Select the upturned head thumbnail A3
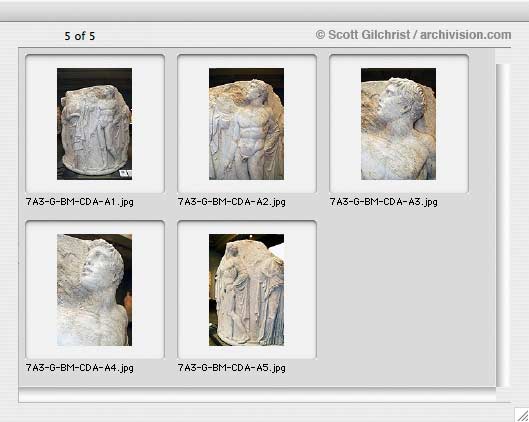The width and height of the screenshot is (529, 422). 398,124
